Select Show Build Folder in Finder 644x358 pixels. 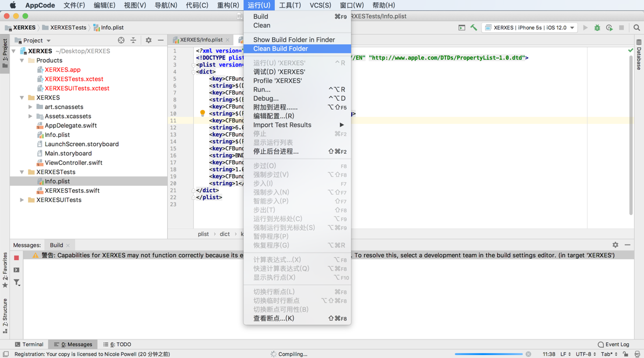click(x=297, y=40)
